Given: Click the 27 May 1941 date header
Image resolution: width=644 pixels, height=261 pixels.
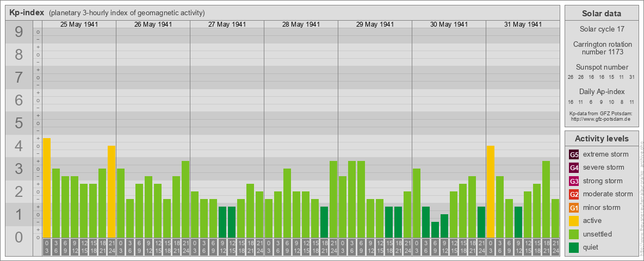Looking at the screenshot, I should point(227,24).
